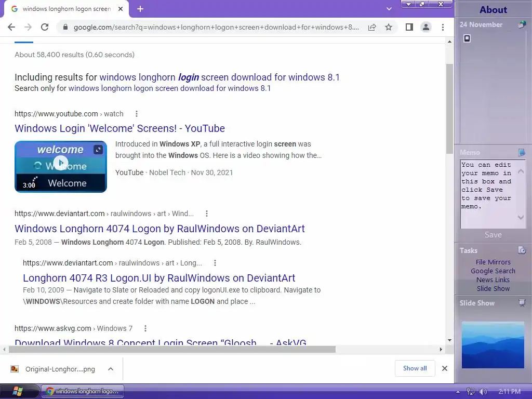Open the Google Search task

pos(493,271)
